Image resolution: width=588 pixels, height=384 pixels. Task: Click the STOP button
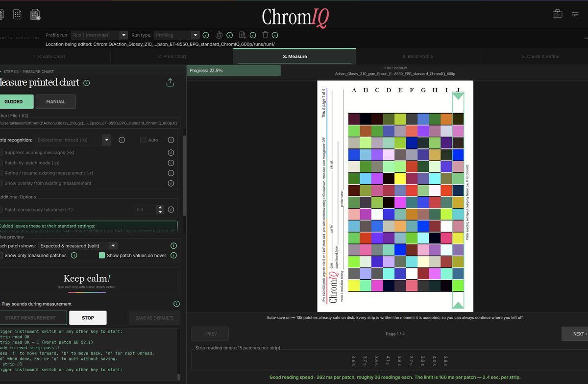click(x=88, y=318)
